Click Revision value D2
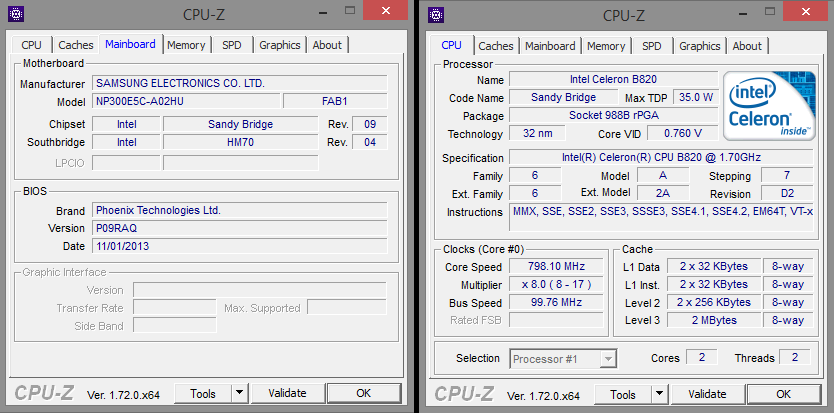 (x=787, y=194)
